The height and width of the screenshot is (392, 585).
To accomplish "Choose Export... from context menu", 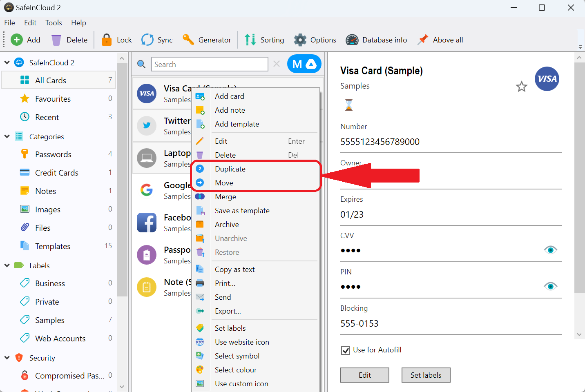I will click(x=255, y=311).
